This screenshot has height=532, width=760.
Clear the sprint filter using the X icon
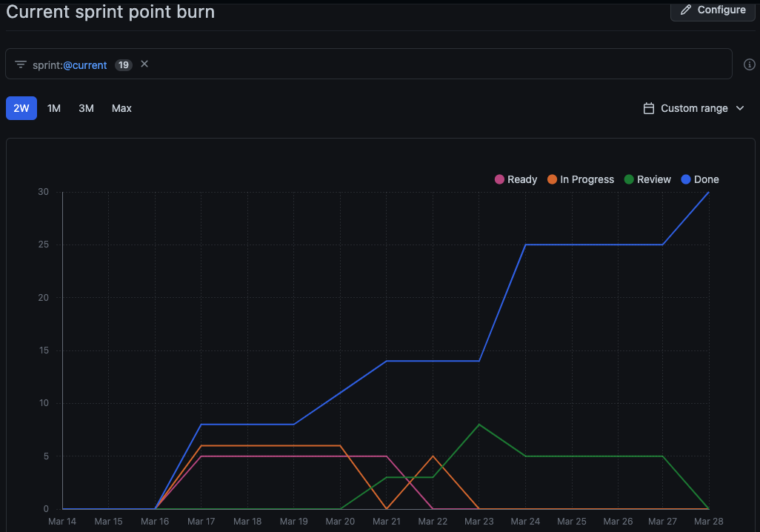[x=144, y=64]
